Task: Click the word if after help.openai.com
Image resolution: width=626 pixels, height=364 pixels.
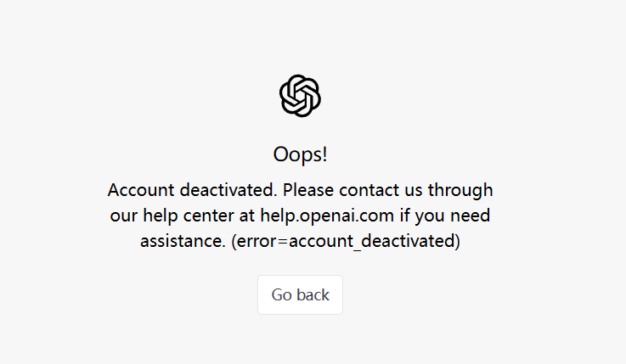Action: coord(405,216)
